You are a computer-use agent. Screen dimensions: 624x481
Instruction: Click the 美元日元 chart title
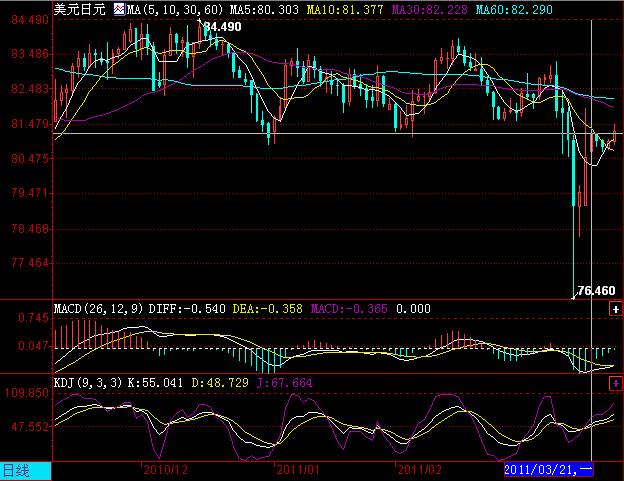(x=80, y=9)
